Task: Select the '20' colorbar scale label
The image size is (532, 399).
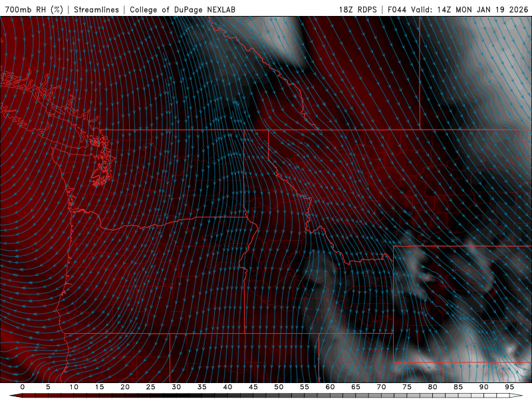Action: [125, 387]
